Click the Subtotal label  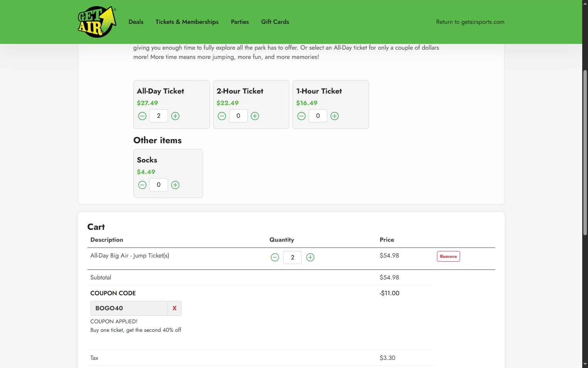click(x=101, y=278)
